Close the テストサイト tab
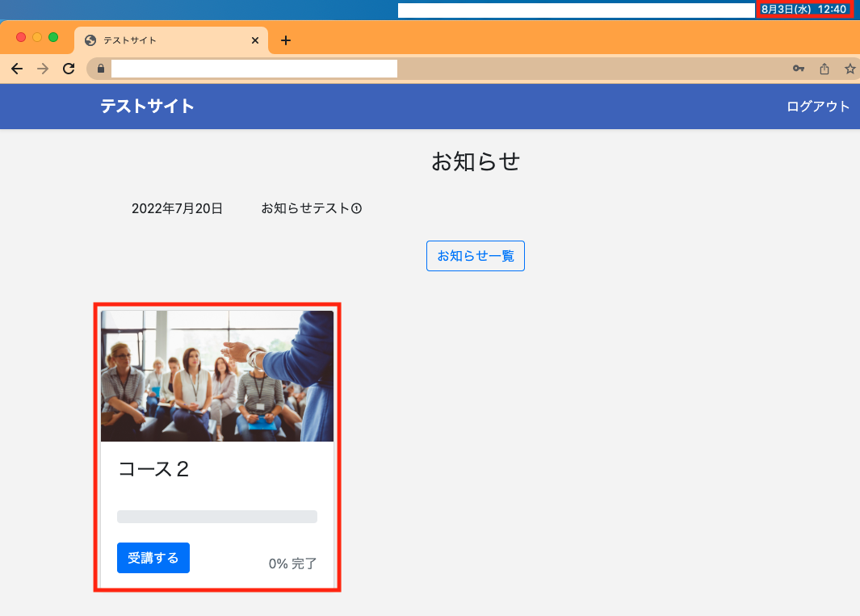The width and height of the screenshot is (860, 616). (x=255, y=40)
